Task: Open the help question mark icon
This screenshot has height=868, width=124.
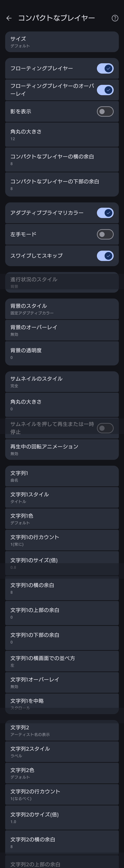Action: pos(115,18)
